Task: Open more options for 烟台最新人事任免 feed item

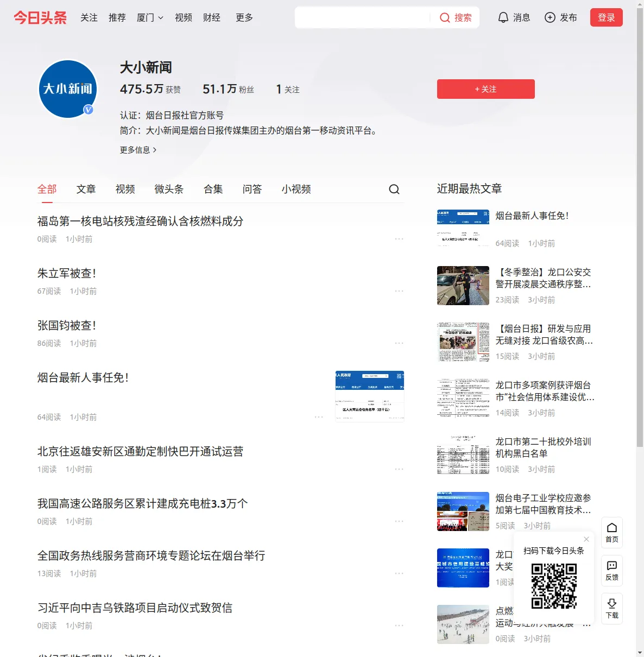Action: 319,417
